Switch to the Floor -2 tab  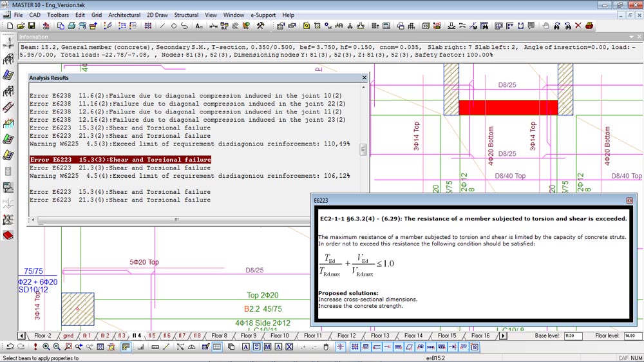pos(43,336)
